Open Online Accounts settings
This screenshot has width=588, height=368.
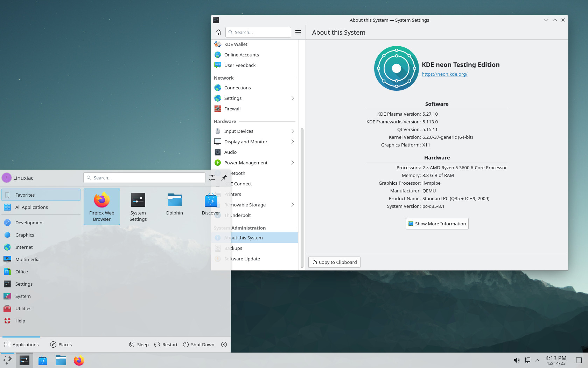(x=254, y=55)
